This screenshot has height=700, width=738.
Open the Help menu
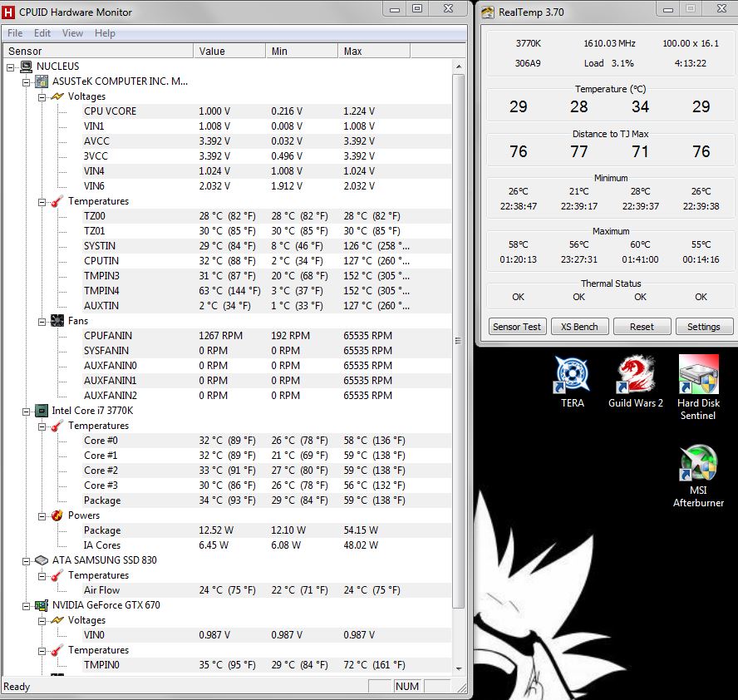pos(105,33)
